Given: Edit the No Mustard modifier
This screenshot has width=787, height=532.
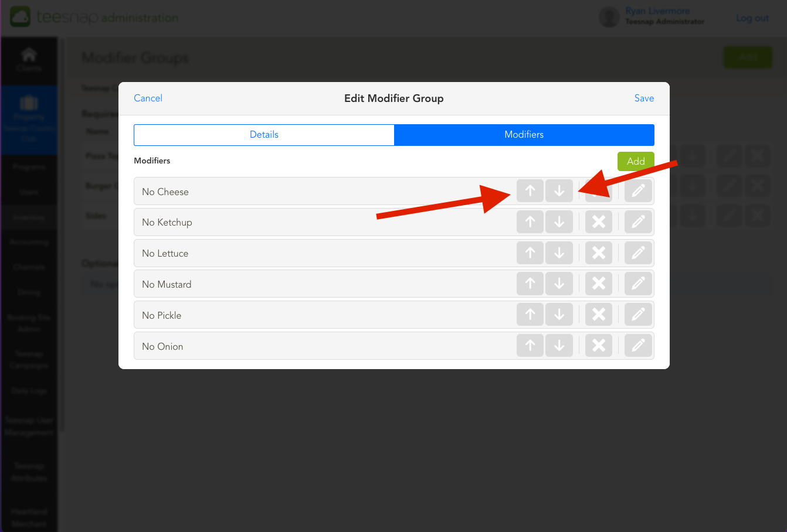Looking at the screenshot, I should [x=638, y=284].
